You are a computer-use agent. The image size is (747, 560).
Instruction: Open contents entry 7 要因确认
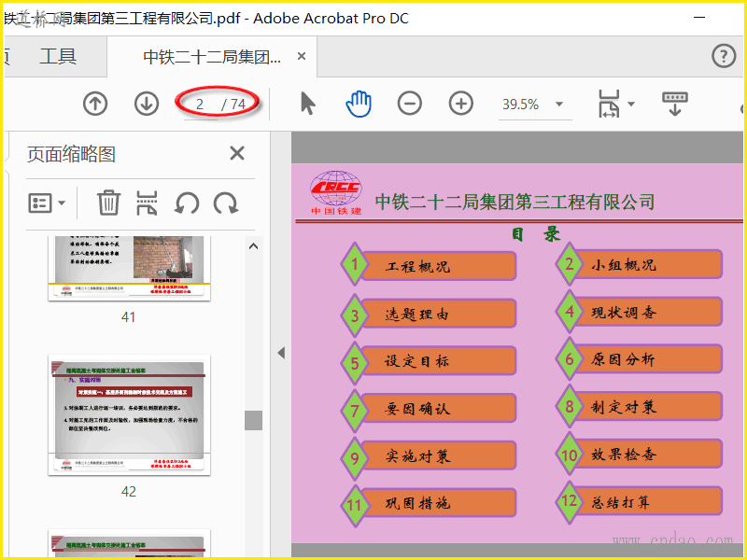[429, 410]
